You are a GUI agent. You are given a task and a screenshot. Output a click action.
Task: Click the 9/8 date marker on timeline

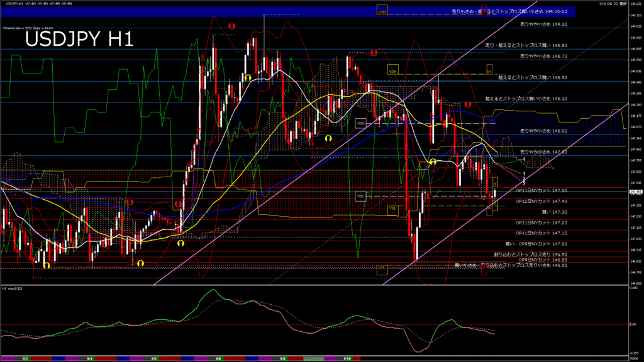point(218,359)
